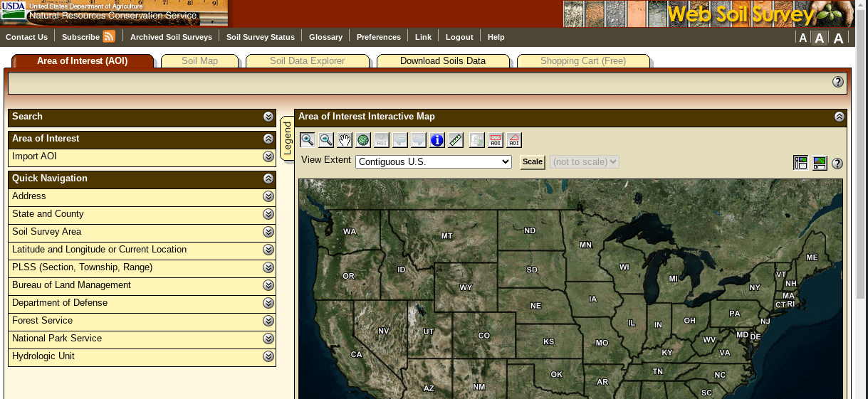Expand the Search panel
Viewport: 868px width, 399px height.
pos(268,117)
